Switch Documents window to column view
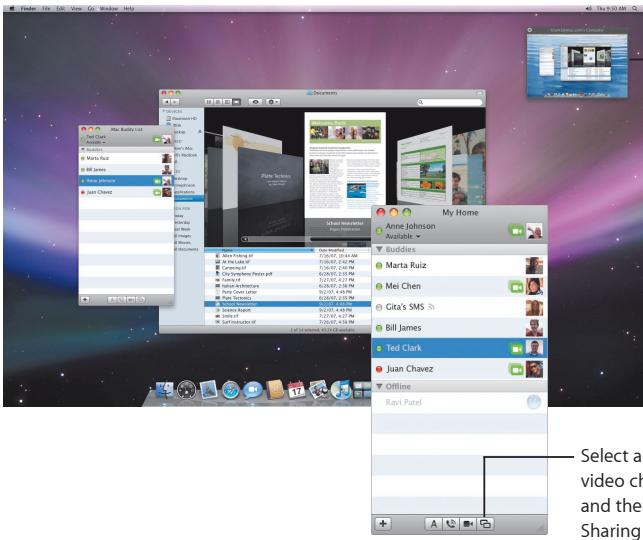Viewport: 643px width, 540px height. 227,102
